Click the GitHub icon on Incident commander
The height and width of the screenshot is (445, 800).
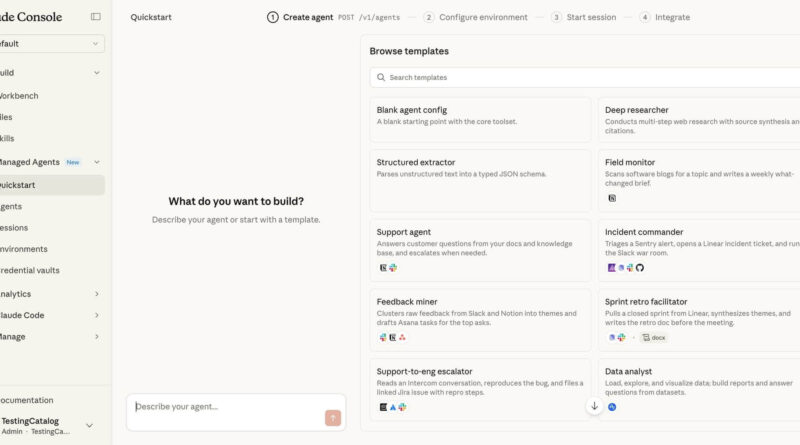pyautogui.click(x=640, y=268)
